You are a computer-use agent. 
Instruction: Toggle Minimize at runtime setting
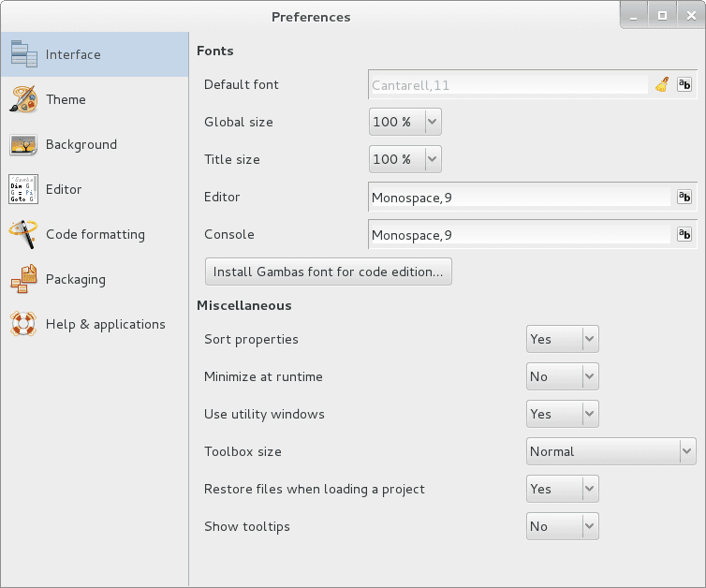click(563, 376)
